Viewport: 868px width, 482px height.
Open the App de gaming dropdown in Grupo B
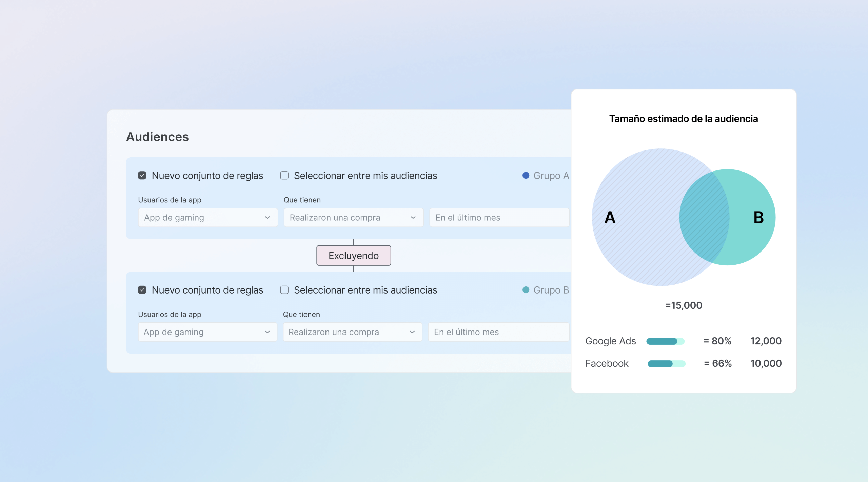[x=208, y=332]
